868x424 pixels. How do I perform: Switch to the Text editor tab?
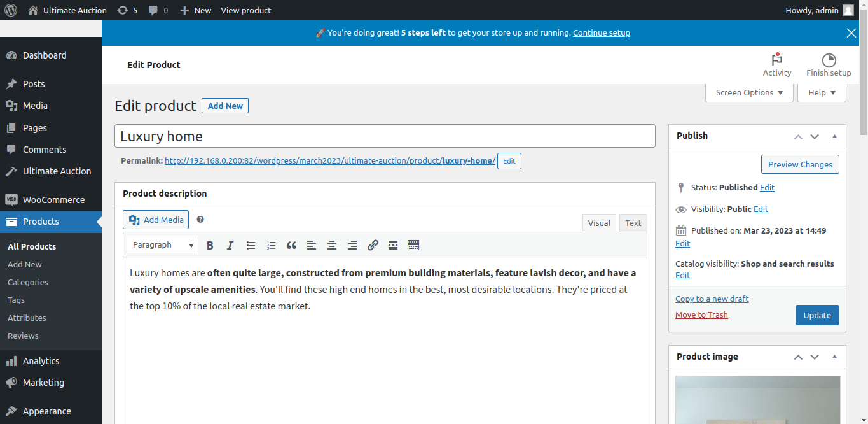(x=633, y=223)
